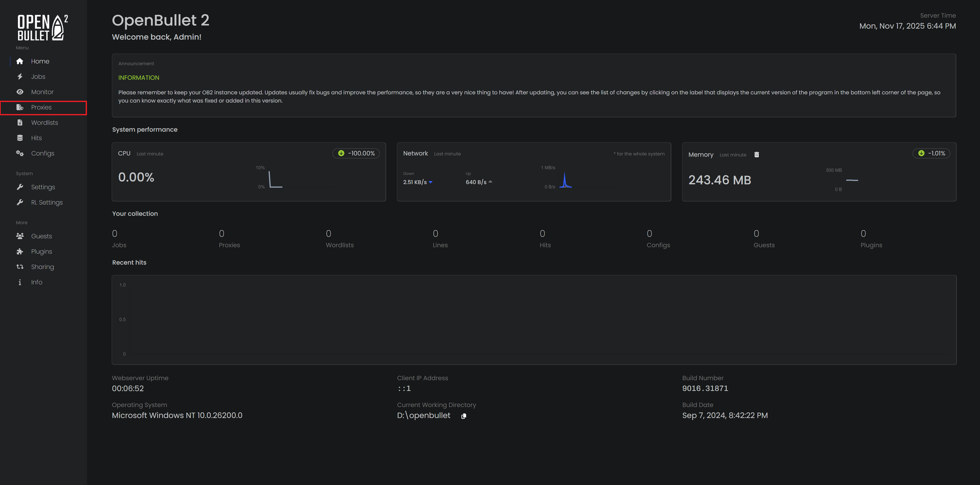Open the Home menu item
980x485 pixels.
[x=39, y=61]
